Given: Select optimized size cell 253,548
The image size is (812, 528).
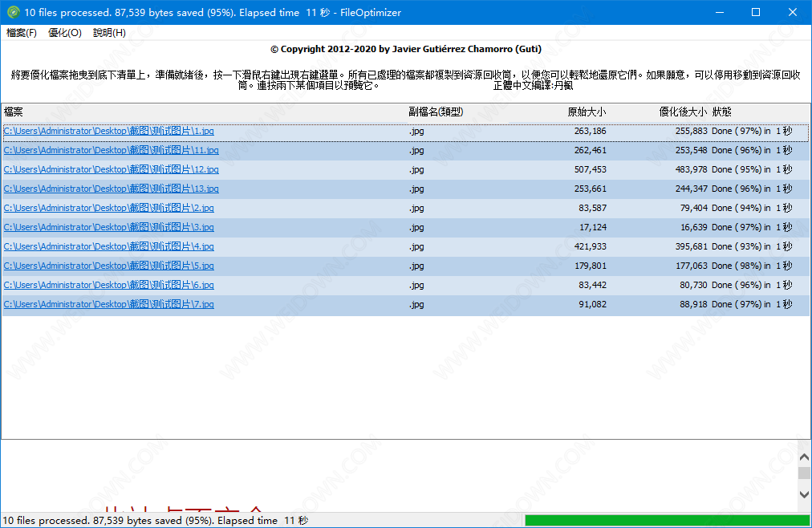Looking at the screenshot, I should (x=691, y=150).
